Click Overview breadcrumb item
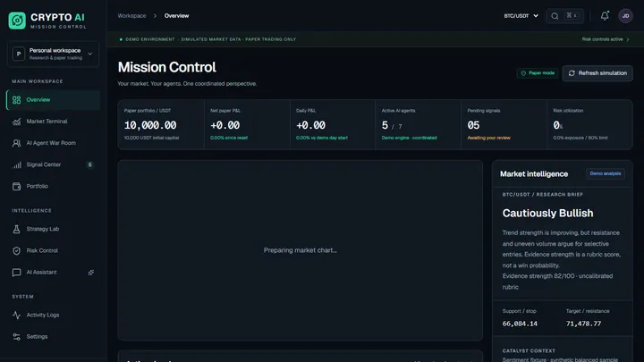The width and height of the screenshot is (644, 362). [176, 16]
